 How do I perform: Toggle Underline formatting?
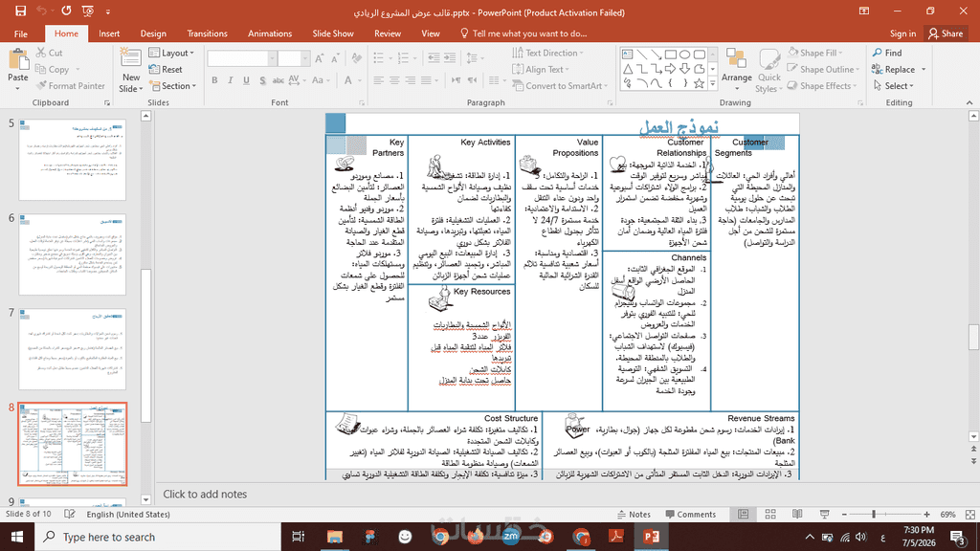[246, 80]
